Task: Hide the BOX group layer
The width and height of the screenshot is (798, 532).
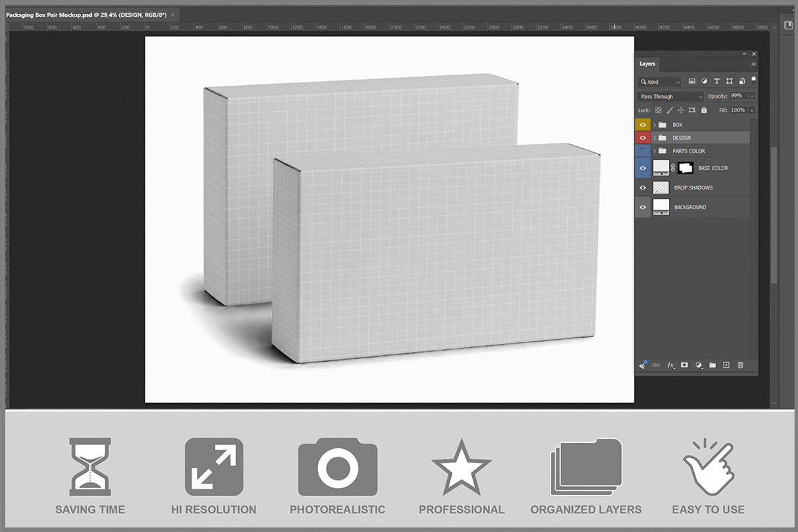Action: 642,124
